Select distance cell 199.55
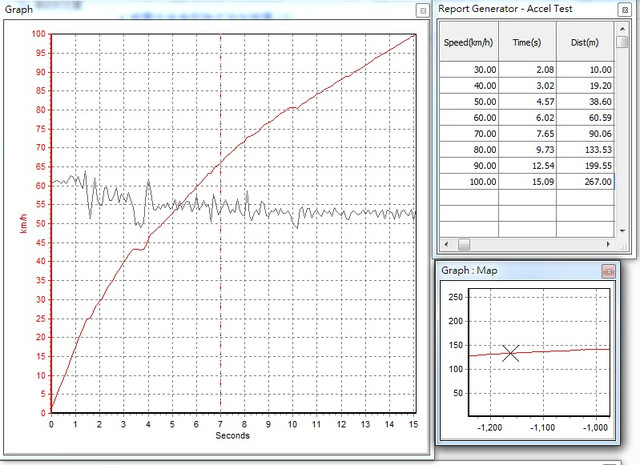The height and width of the screenshot is (465, 640). click(585, 165)
